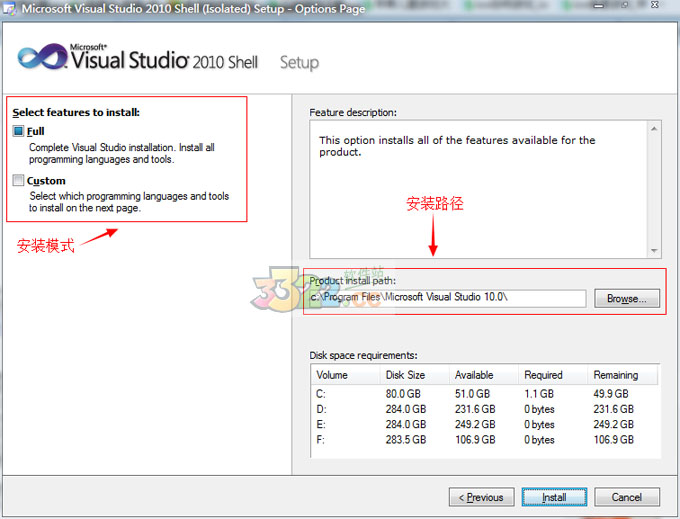680x519 pixels.
Task: Click the 49.9 GB remaining value
Action: pos(611,394)
